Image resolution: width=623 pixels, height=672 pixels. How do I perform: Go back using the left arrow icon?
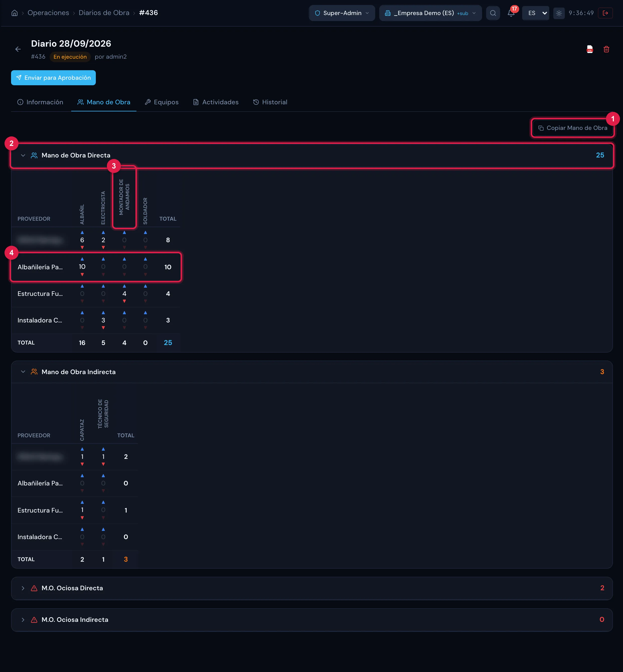(18, 49)
